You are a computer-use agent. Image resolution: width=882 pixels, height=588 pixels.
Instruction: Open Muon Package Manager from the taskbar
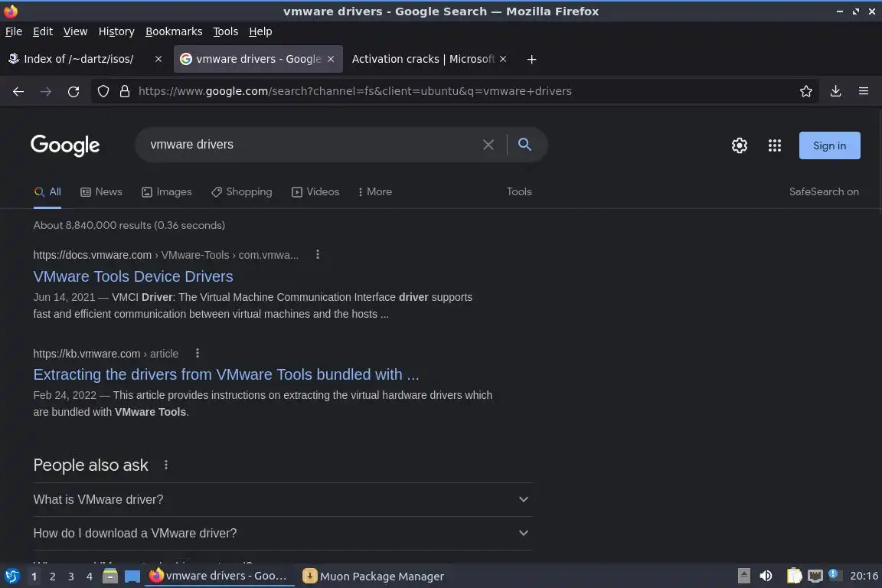pos(374,577)
